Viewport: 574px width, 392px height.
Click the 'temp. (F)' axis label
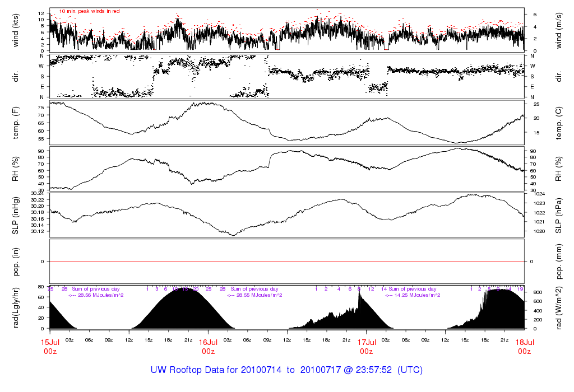[x=16, y=123]
